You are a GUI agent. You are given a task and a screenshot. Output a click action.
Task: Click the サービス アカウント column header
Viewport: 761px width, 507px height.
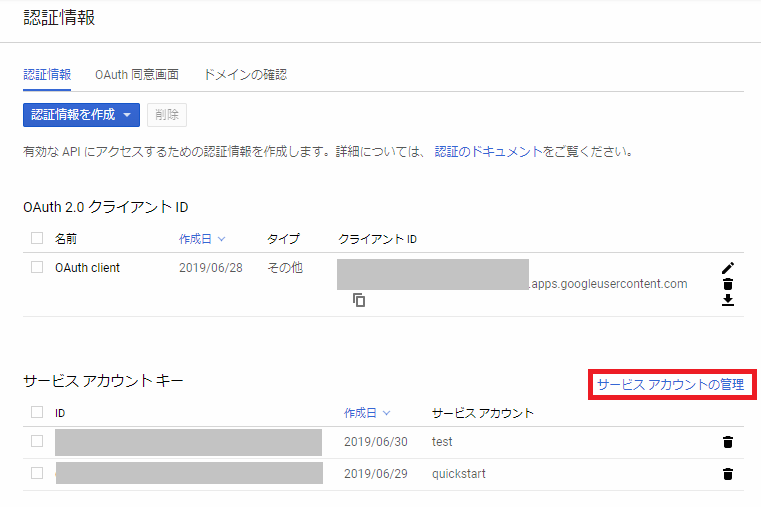tap(483, 413)
